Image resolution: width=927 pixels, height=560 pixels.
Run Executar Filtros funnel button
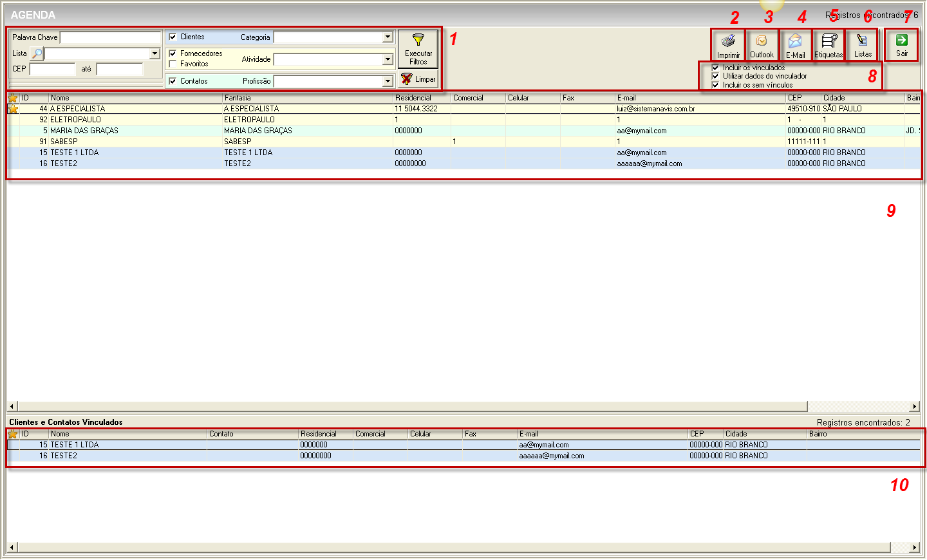tap(418, 49)
